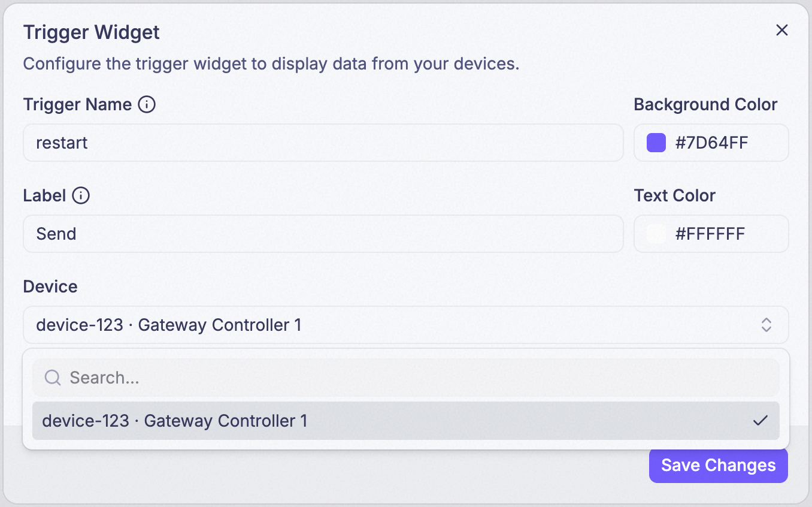
Task: Click the Save Changes button
Action: (x=719, y=466)
